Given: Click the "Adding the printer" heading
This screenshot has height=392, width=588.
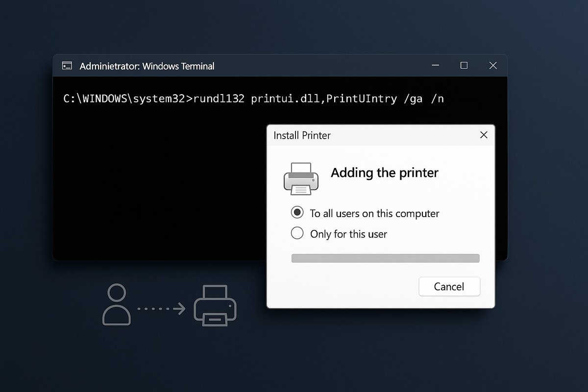Looking at the screenshot, I should 385,172.
